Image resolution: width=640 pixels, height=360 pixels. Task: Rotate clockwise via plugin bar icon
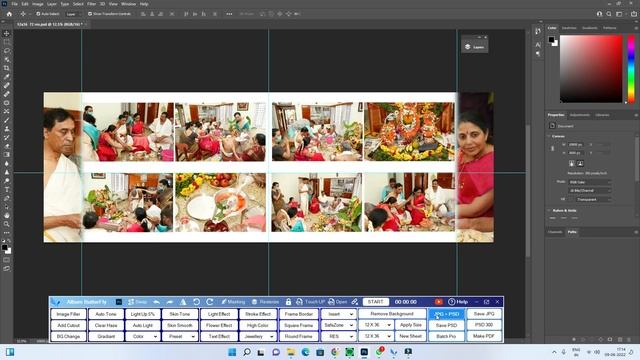210,302
